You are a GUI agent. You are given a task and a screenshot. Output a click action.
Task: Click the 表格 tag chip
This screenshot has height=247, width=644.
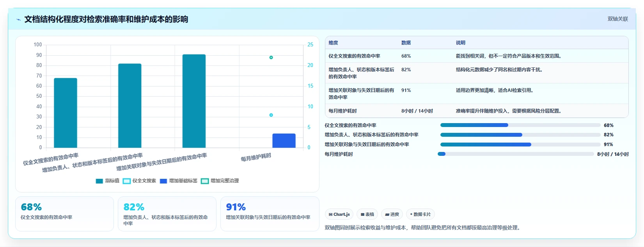(367, 214)
